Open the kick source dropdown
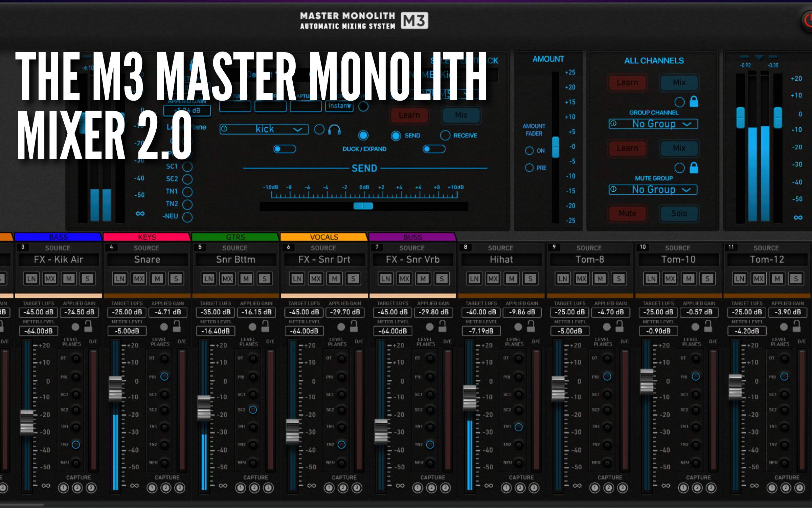 (264, 129)
